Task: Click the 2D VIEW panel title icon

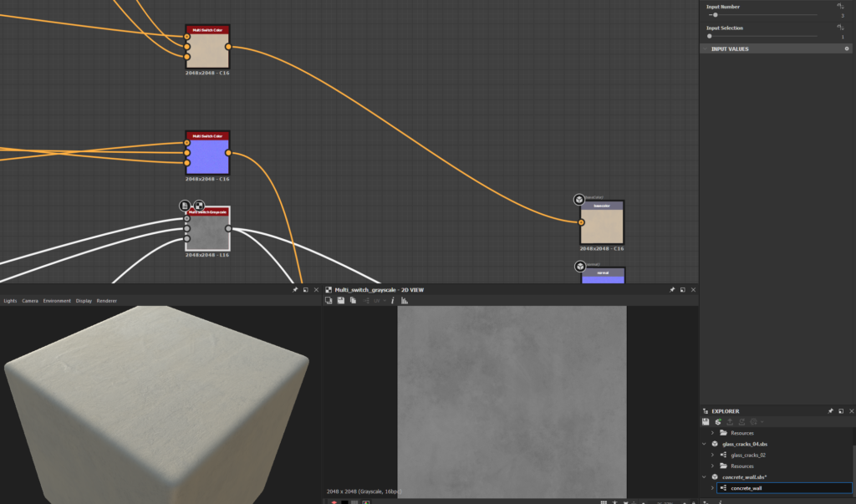Action: [x=329, y=290]
